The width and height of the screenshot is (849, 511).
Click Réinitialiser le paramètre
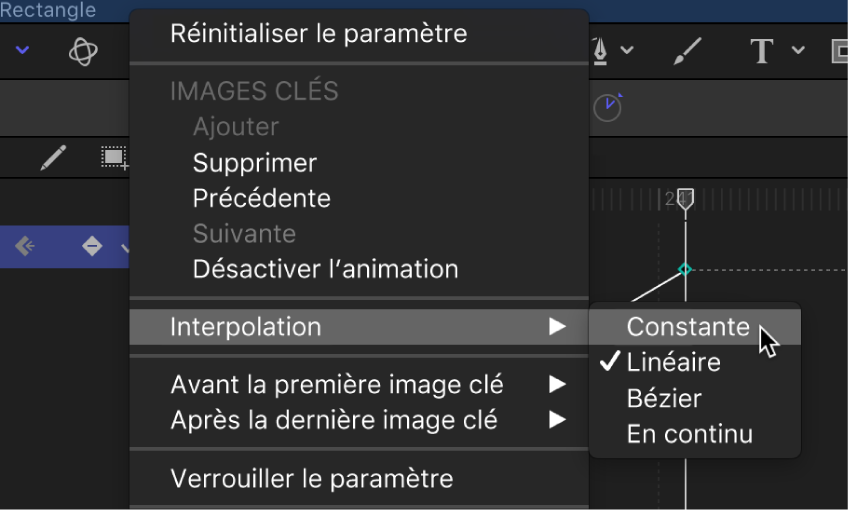point(319,33)
